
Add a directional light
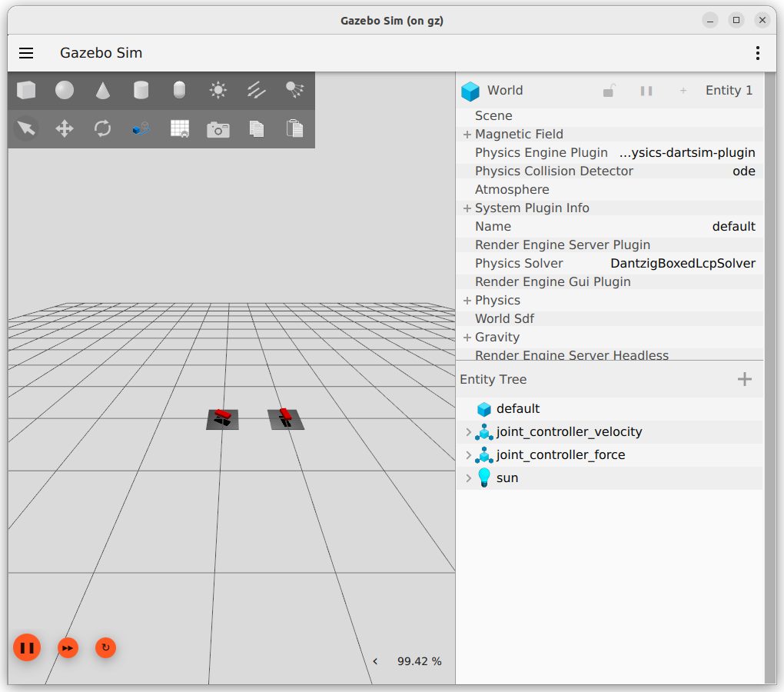pyautogui.click(x=257, y=91)
